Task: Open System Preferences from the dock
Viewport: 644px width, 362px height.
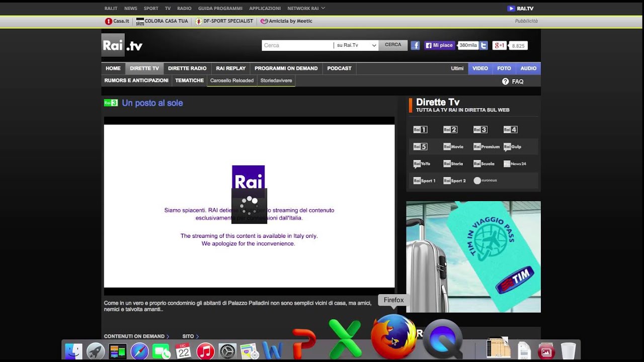Action: [x=227, y=351]
